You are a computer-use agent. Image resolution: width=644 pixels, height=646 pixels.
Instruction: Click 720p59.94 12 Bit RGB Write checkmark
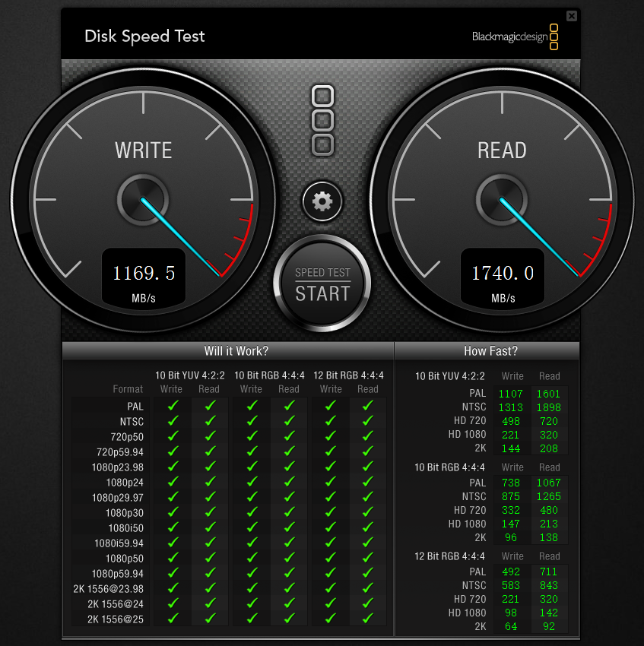click(x=330, y=451)
